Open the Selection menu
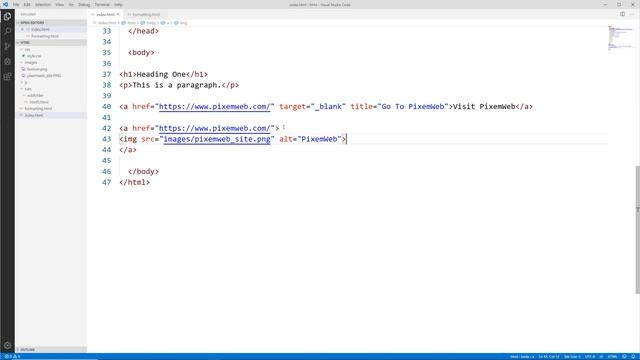 click(43, 4)
